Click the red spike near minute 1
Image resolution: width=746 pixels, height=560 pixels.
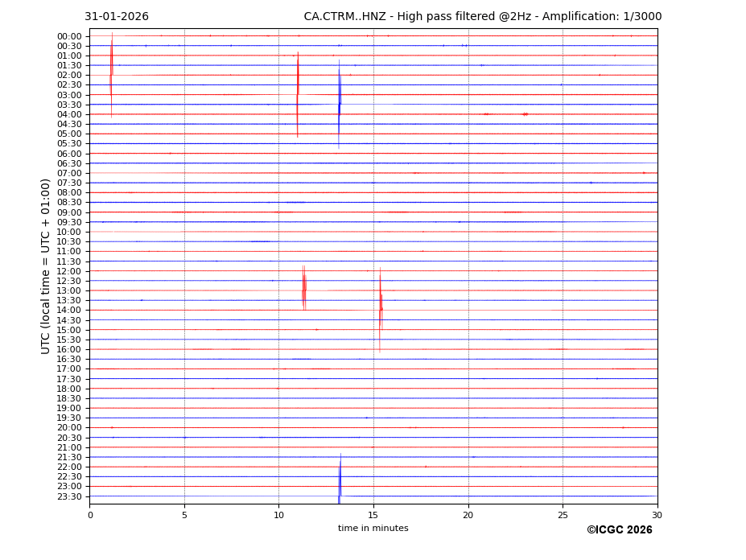(111, 75)
